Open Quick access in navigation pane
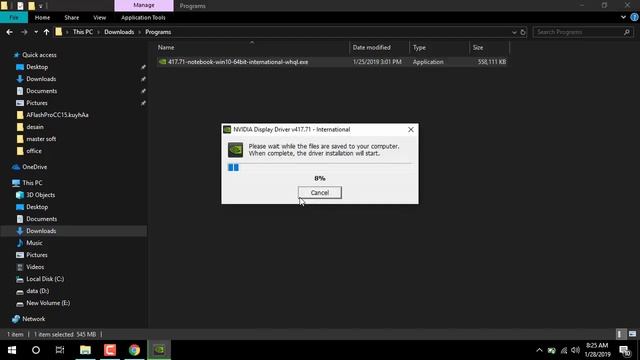640x360 pixels. pyautogui.click(x=39, y=55)
